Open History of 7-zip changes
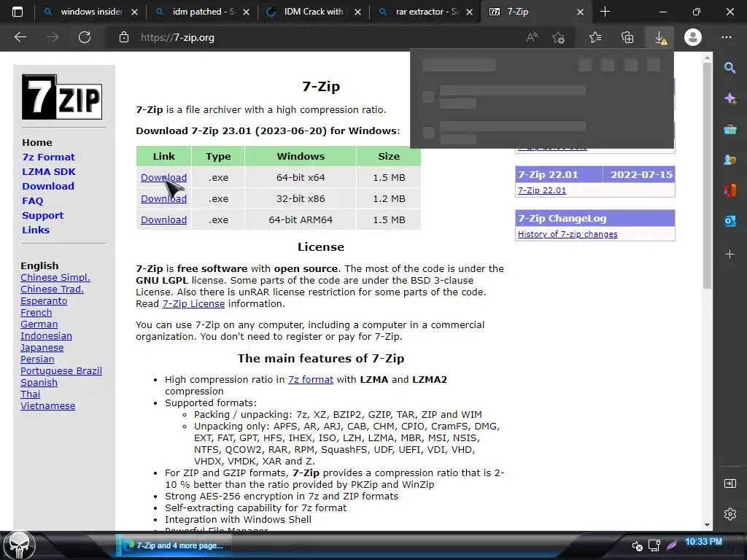 pyautogui.click(x=568, y=234)
